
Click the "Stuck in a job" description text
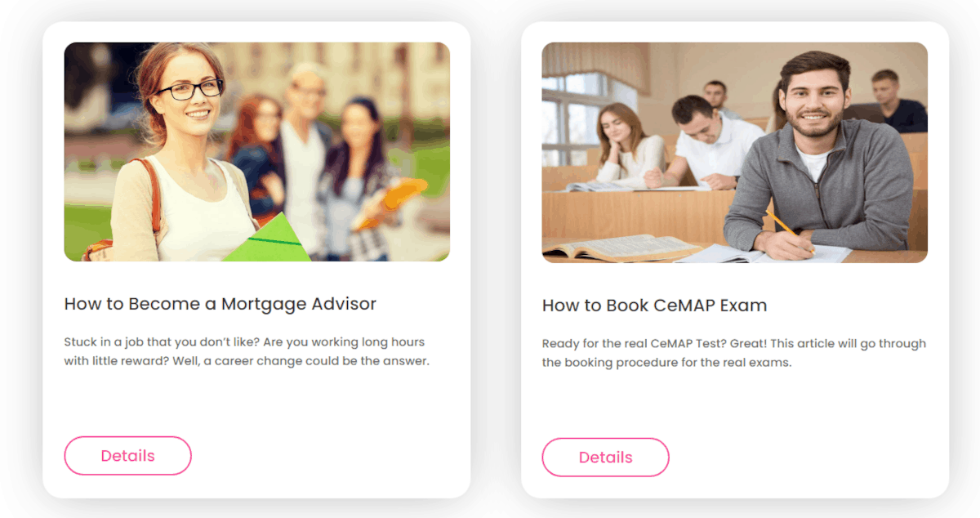pos(247,351)
